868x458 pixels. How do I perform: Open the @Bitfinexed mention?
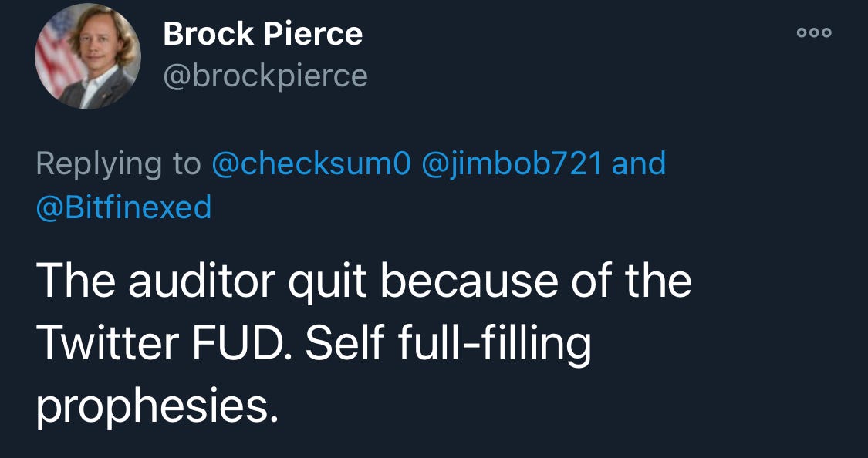click(123, 207)
